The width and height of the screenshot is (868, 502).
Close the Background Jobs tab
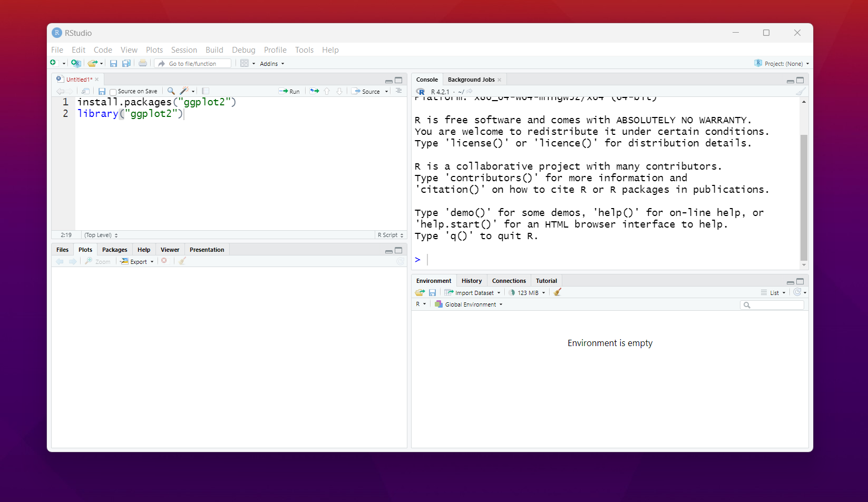(x=500, y=80)
